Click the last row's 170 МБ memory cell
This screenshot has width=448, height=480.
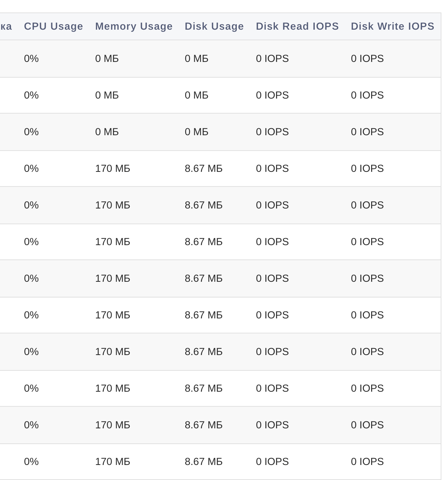113,462
